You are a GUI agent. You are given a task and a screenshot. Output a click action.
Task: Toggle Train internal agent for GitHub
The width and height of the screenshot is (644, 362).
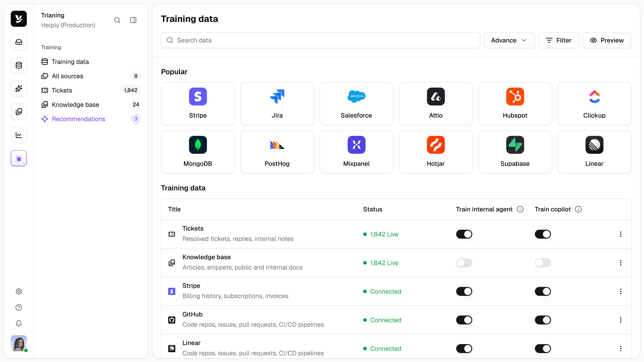(464, 320)
